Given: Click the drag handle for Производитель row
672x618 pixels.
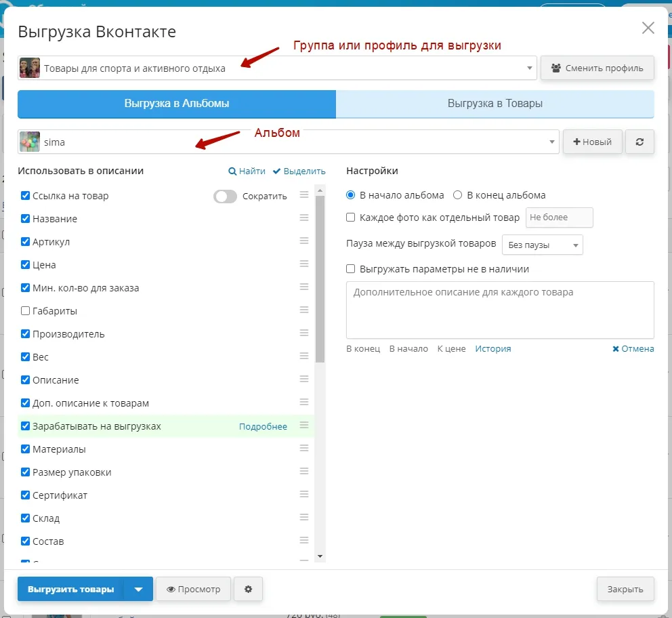Looking at the screenshot, I should (304, 333).
